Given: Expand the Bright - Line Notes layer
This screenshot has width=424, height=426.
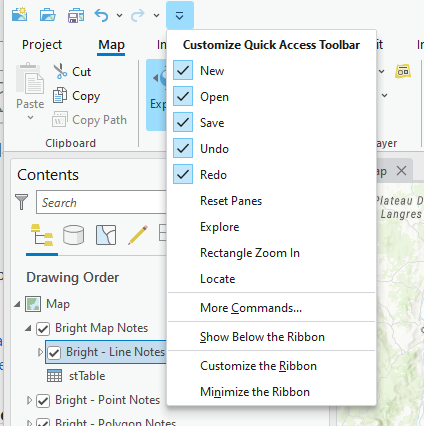Looking at the screenshot, I should [x=40, y=352].
